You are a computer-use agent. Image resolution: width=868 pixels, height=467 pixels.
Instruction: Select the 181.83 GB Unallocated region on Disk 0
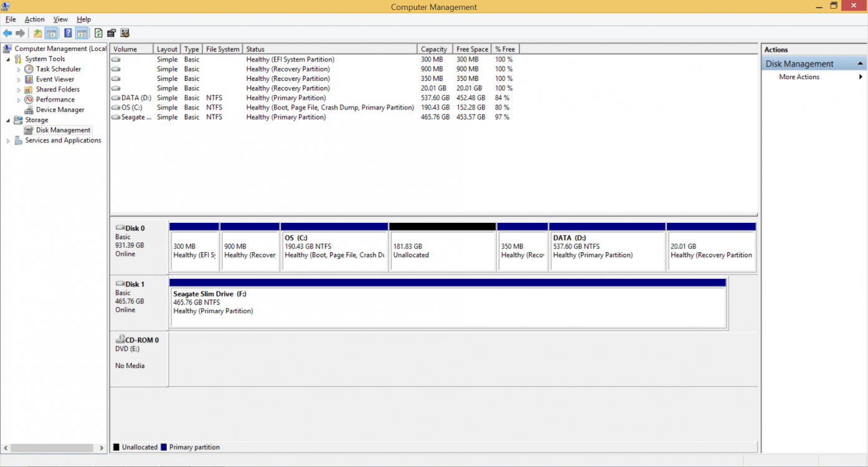pos(442,249)
